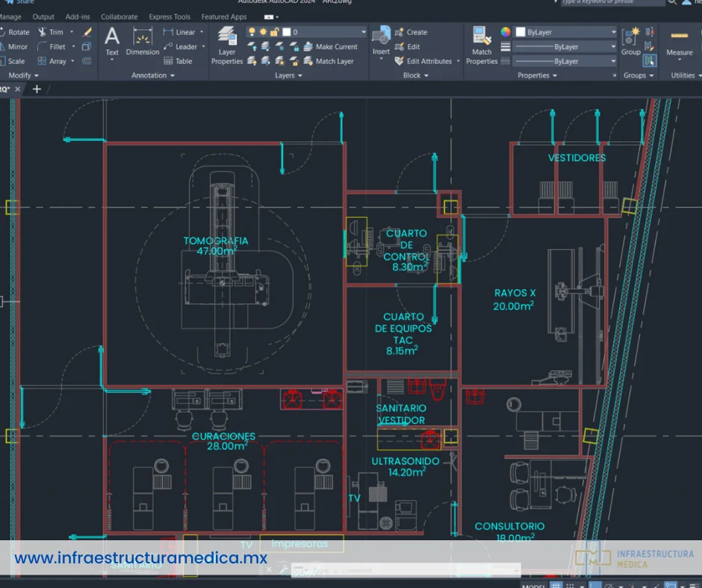The height and width of the screenshot is (588, 702).
Task: Switch to the Collaborate ribbon tab
Action: point(119,16)
